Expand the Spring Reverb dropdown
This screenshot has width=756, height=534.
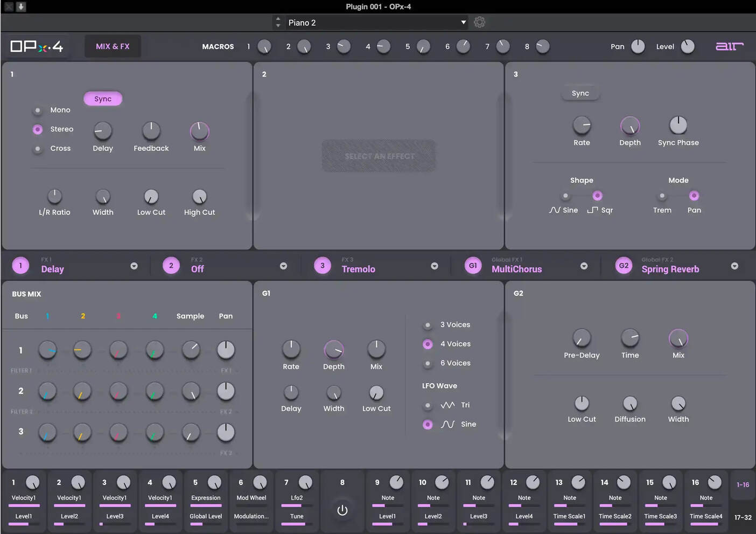click(734, 266)
